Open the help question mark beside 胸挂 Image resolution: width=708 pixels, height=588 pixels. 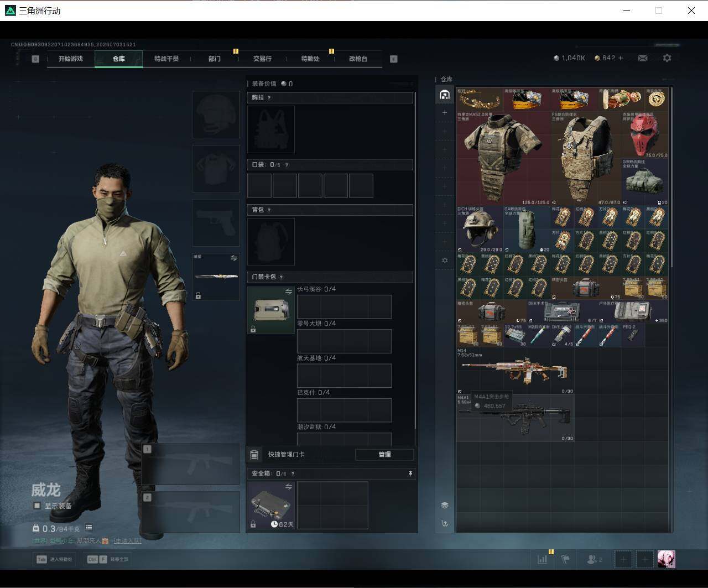269,98
